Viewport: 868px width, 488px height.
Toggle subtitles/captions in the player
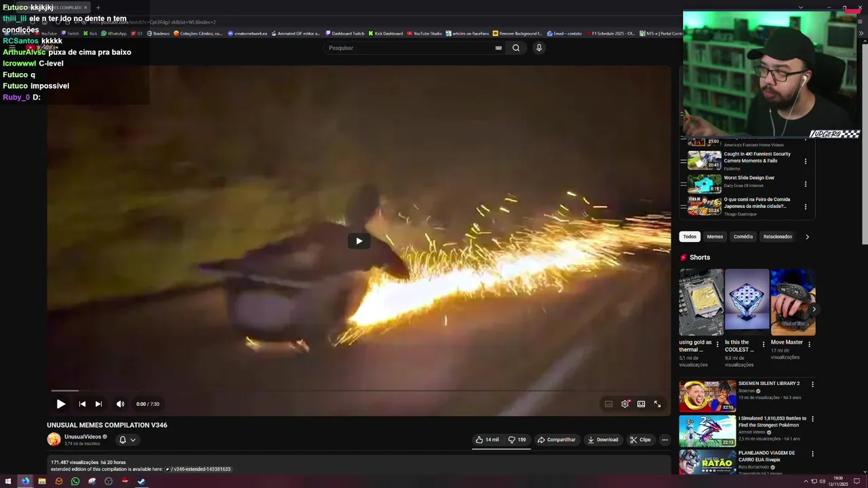[608, 404]
